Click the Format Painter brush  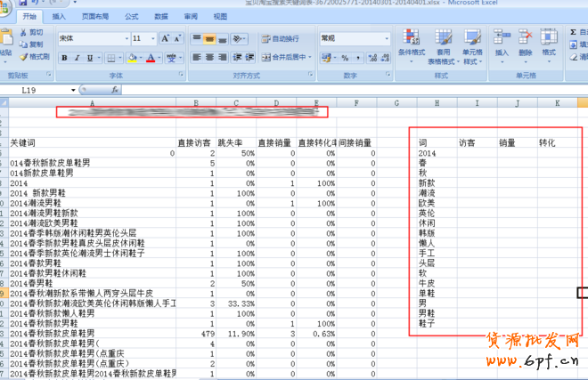tap(21, 56)
